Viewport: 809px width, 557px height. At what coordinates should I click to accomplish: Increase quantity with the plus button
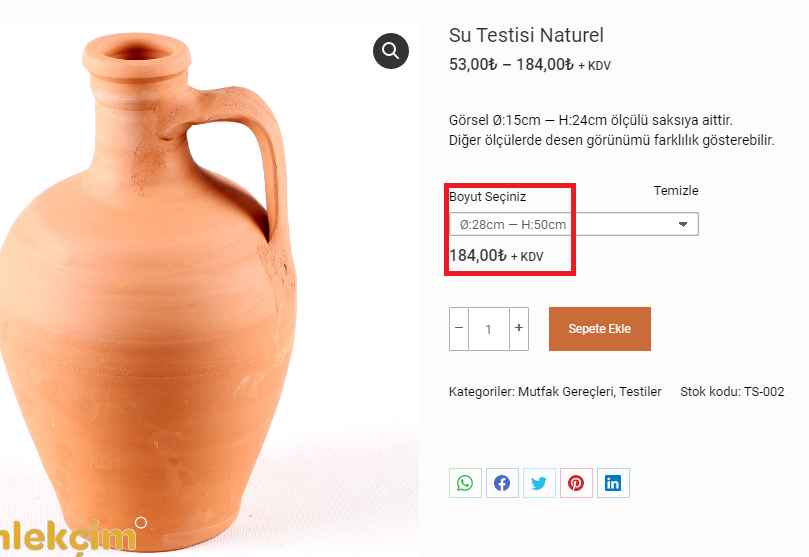518,328
